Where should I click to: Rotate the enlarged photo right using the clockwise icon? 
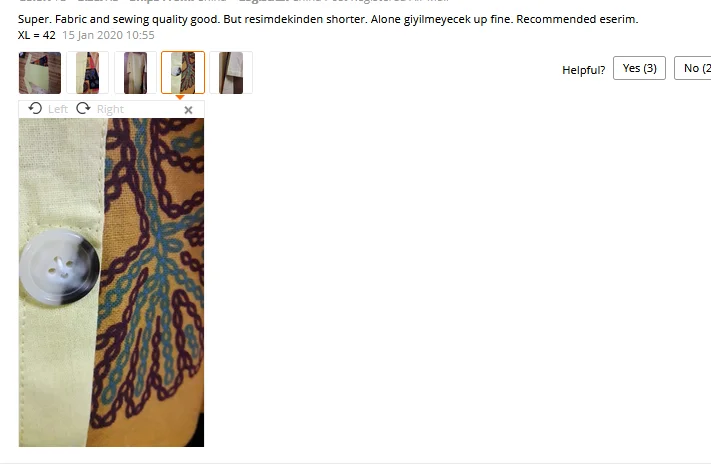click(x=83, y=109)
